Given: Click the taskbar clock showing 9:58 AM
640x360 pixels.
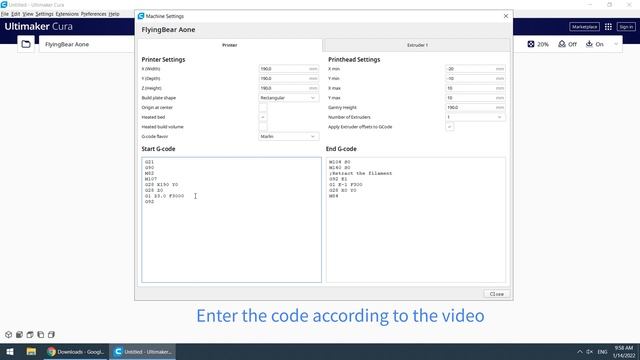Looking at the screenshot, I should pyautogui.click(x=623, y=352).
